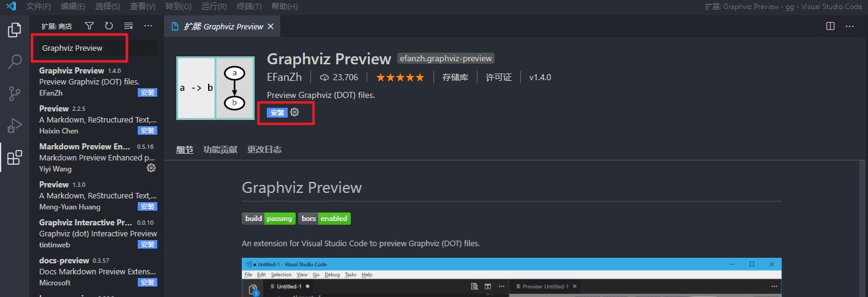Open gear for Markdown Preview Enhanced

pos(151,168)
